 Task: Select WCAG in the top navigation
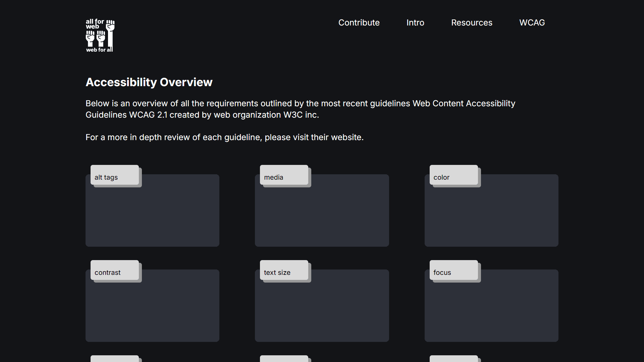click(x=532, y=23)
